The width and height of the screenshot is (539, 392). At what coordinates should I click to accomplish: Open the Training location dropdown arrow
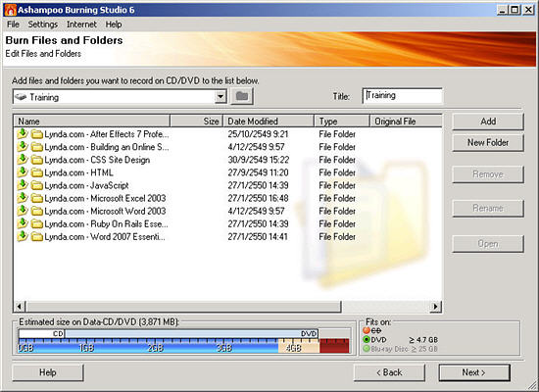click(x=220, y=97)
